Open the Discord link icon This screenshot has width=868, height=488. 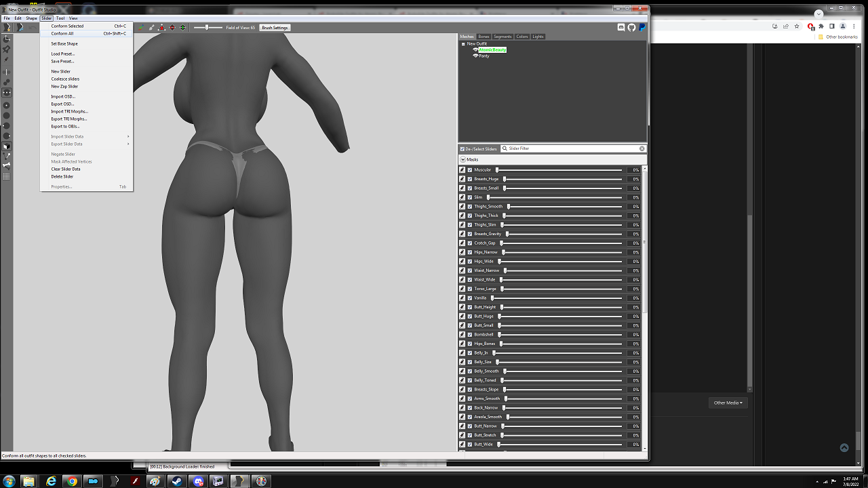pos(621,28)
